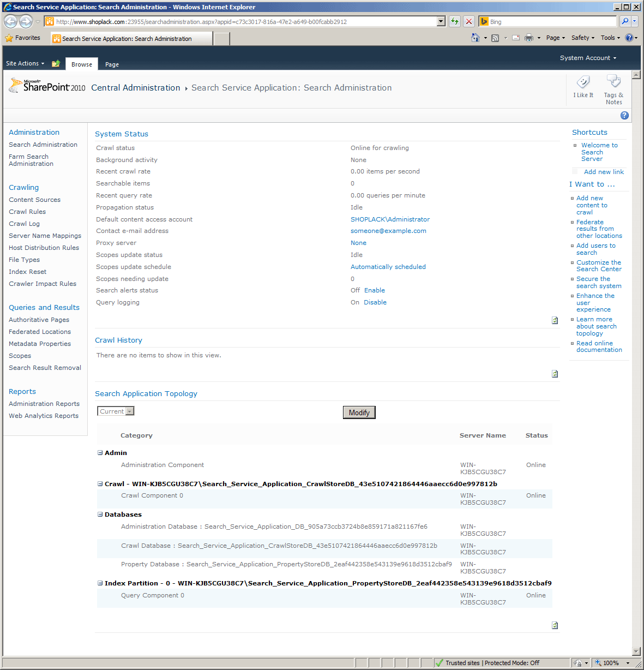Collapse the Databases topology group
644x670 pixels.
point(100,514)
